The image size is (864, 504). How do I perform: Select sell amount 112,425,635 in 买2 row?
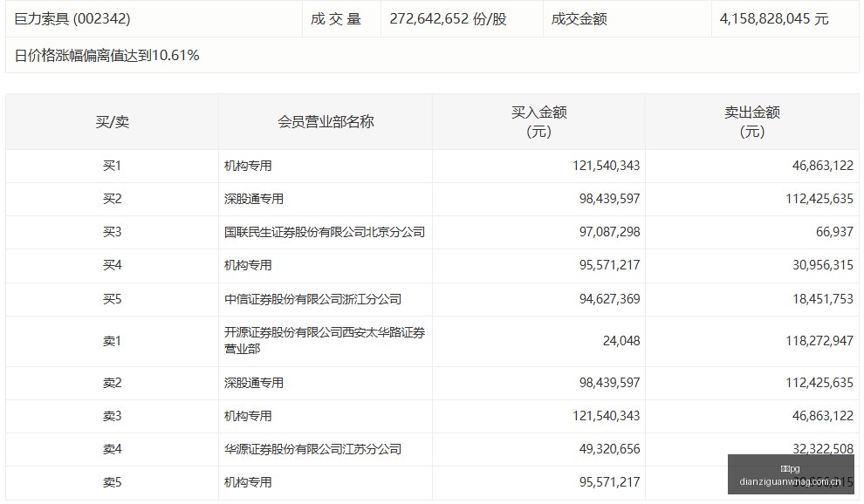click(819, 199)
